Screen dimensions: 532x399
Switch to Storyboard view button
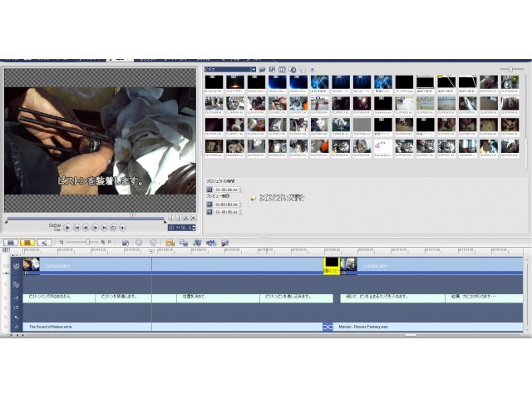pos(12,243)
